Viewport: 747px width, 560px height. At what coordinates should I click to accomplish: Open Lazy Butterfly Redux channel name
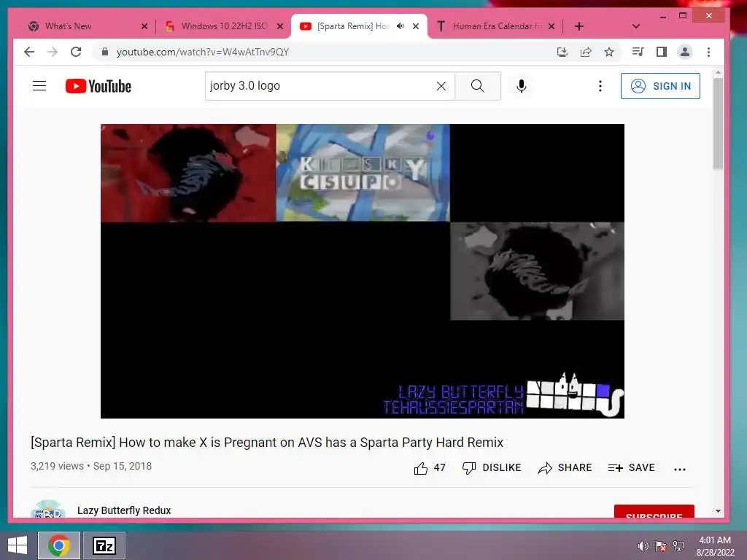pos(124,510)
